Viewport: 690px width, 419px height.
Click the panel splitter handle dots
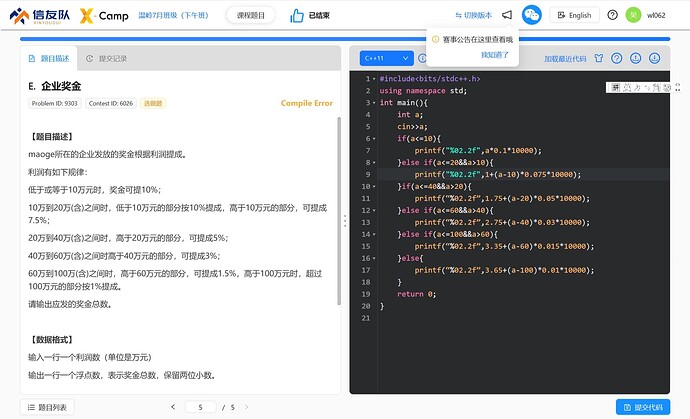[345, 221]
